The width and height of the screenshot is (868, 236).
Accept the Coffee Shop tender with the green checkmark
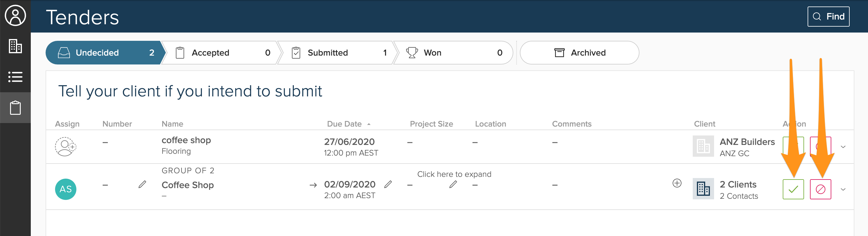click(793, 189)
